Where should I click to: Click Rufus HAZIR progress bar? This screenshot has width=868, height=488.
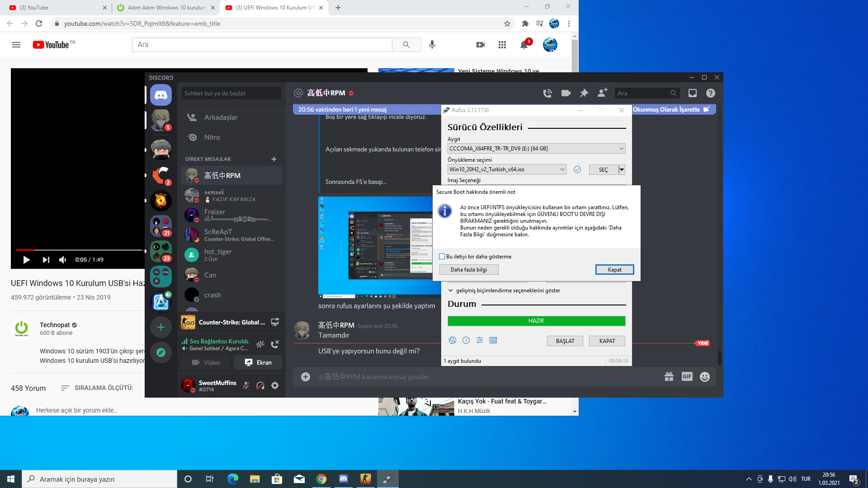click(537, 321)
